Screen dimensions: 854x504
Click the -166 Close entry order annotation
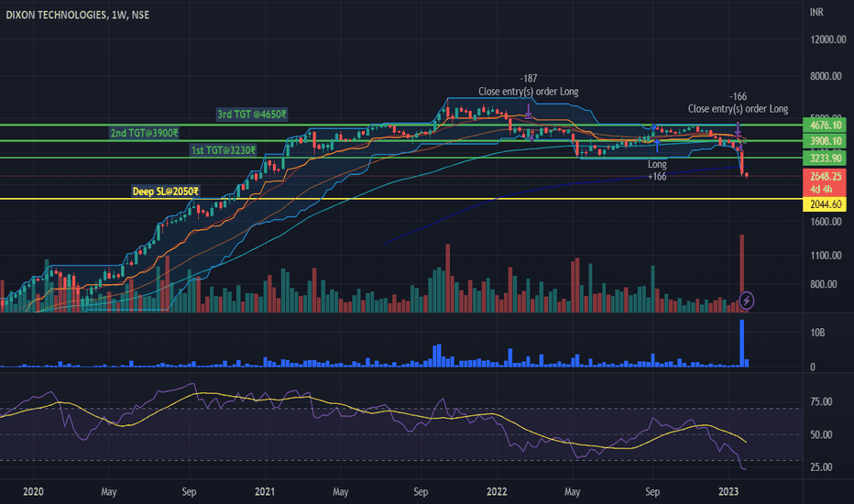(x=738, y=103)
